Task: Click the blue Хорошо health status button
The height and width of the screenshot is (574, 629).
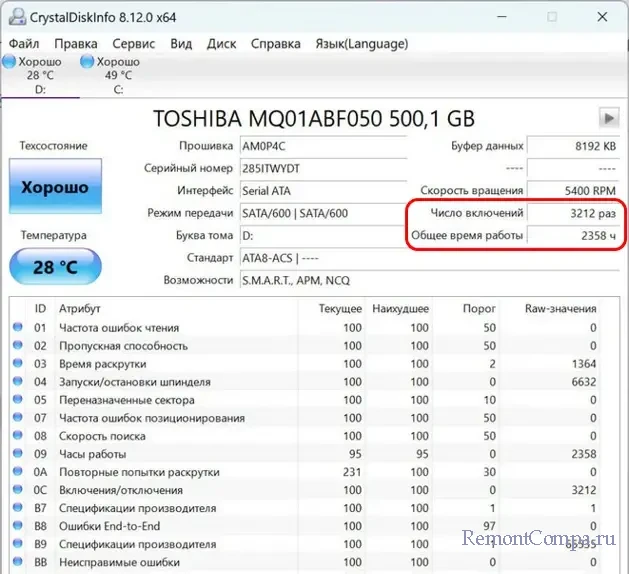Action: click(54, 187)
